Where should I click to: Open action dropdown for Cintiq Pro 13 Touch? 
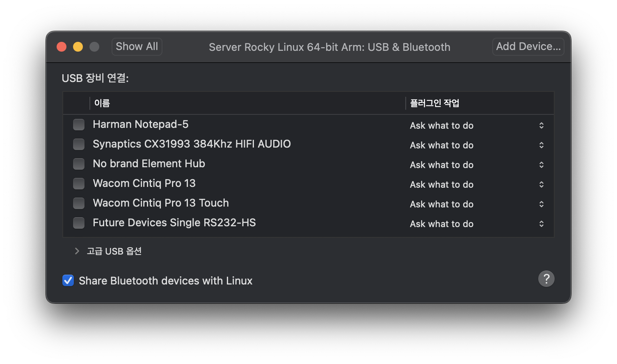477,204
